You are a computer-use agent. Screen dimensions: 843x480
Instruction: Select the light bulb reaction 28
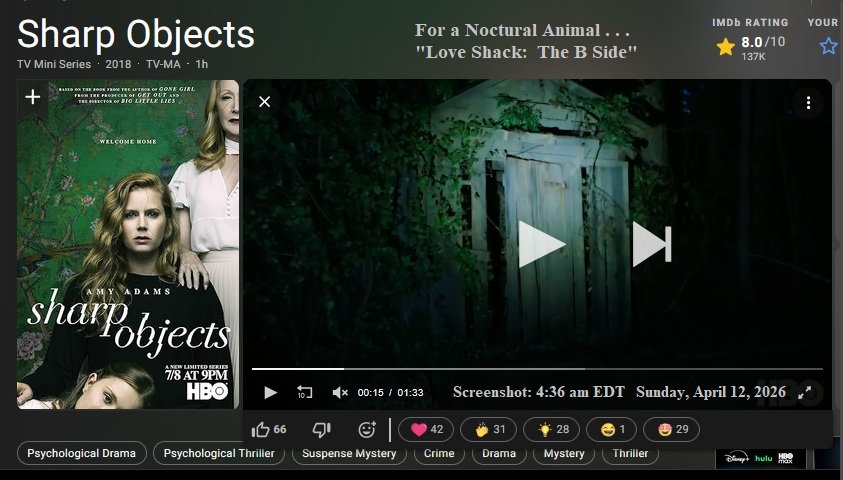552,429
